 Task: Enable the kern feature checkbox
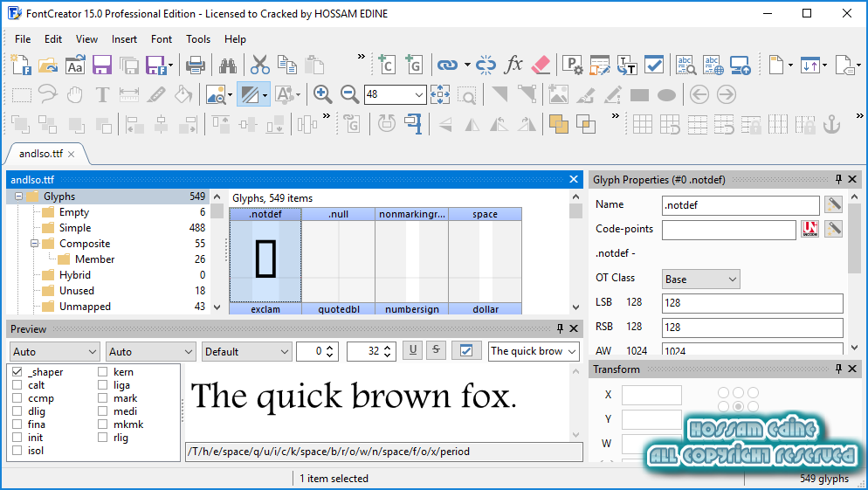[102, 372]
